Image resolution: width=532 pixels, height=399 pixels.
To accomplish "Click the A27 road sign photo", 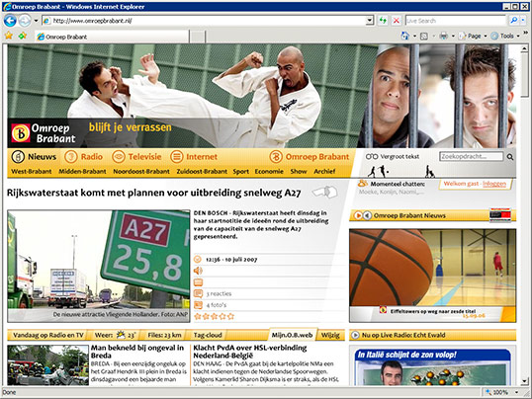I will click(99, 266).
